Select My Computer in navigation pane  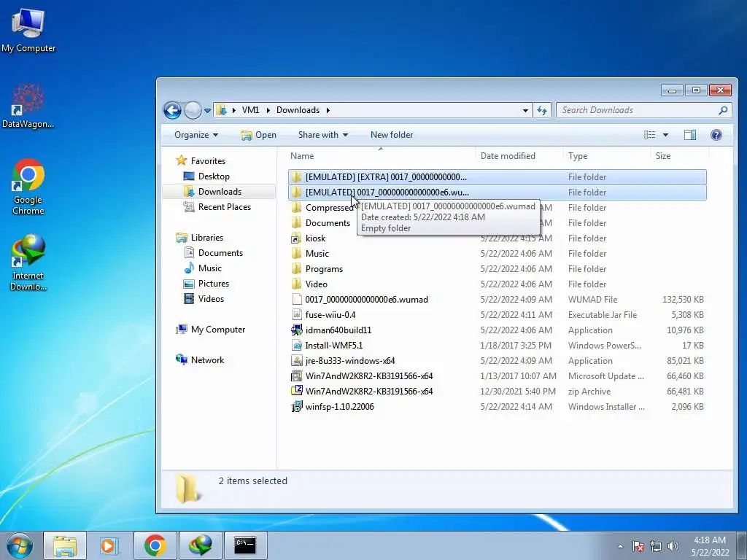coord(210,330)
